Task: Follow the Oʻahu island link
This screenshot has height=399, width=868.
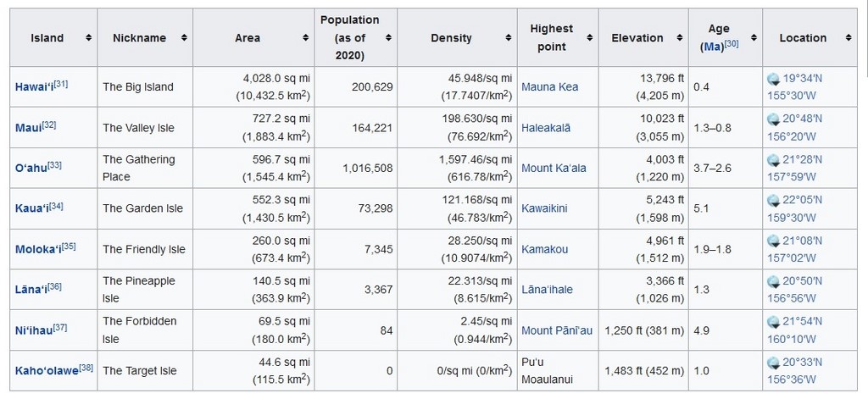Action: point(31,168)
